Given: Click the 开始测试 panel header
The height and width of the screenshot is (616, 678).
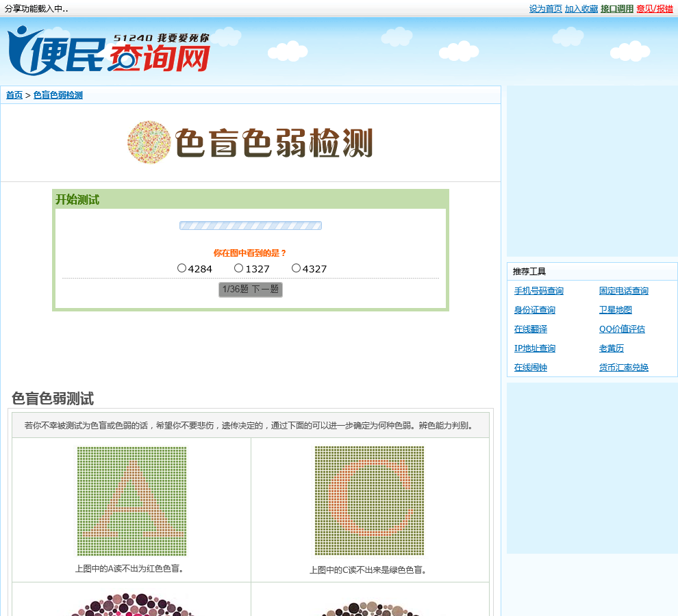Looking at the screenshot, I should click(251, 199).
